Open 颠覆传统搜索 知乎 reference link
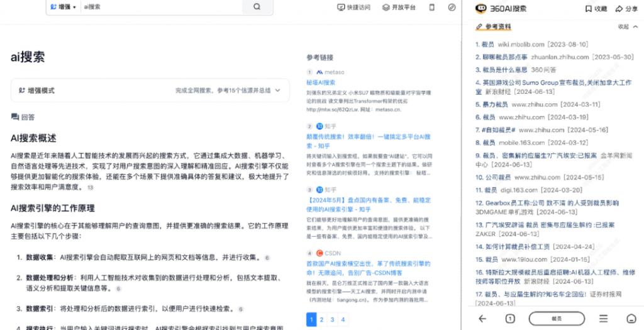The image size is (644, 330). [x=369, y=141]
